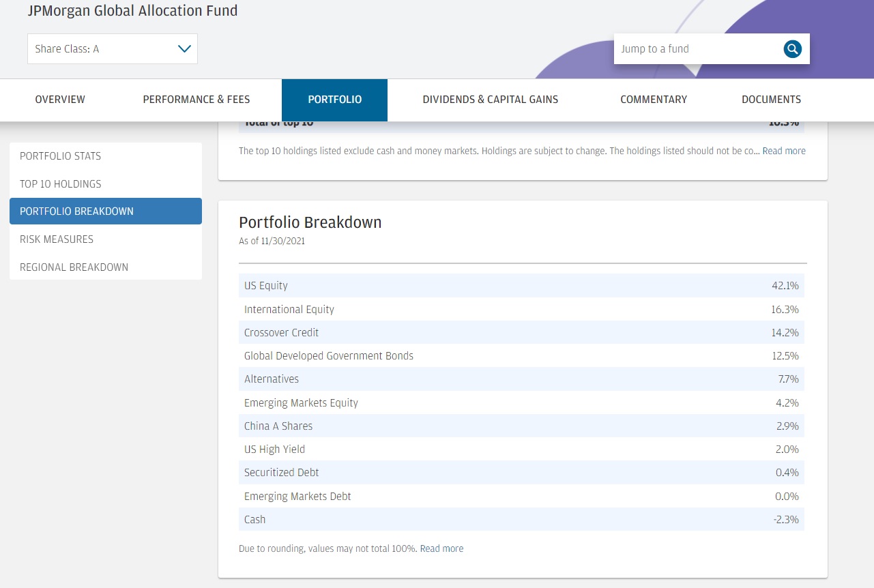Go to Dividends & Capital Gains tab
Viewport: 874px width, 588px height.
click(490, 100)
